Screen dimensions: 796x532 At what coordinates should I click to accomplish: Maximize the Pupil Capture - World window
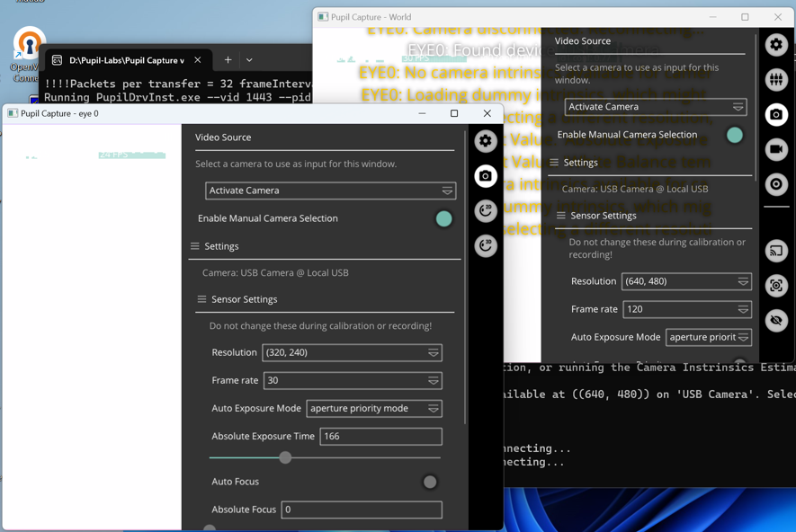pos(745,17)
